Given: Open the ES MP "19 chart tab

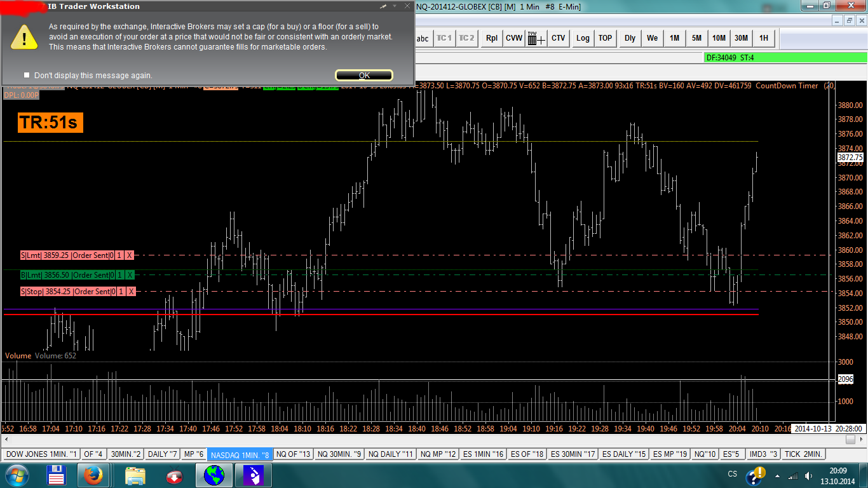Looking at the screenshot, I should coord(669,454).
